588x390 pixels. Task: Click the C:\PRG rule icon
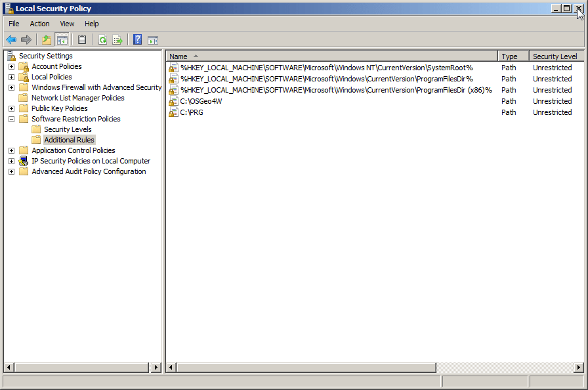coord(173,112)
